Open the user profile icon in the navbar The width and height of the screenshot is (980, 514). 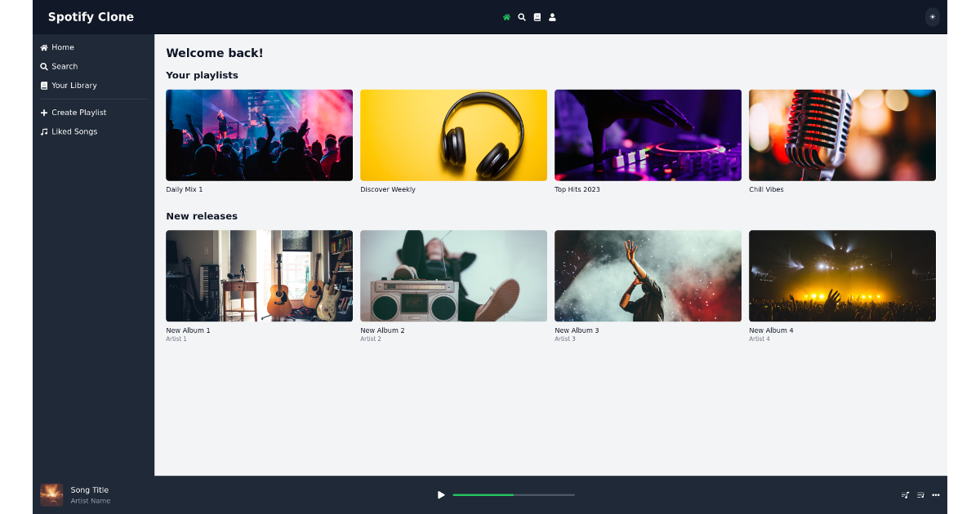(552, 16)
